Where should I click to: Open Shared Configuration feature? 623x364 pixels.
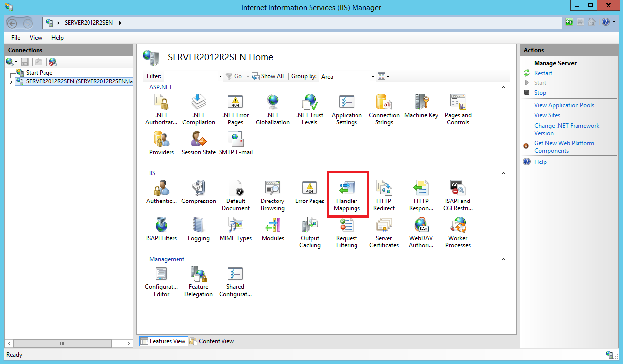tap(235, 282)
